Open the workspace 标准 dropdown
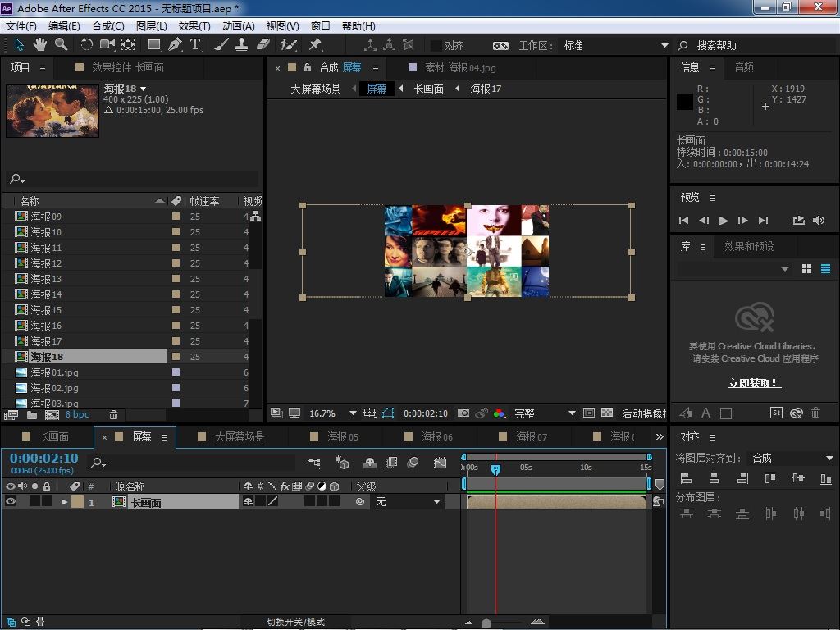This screenshot has height=630, width=840. click(664, 46)
